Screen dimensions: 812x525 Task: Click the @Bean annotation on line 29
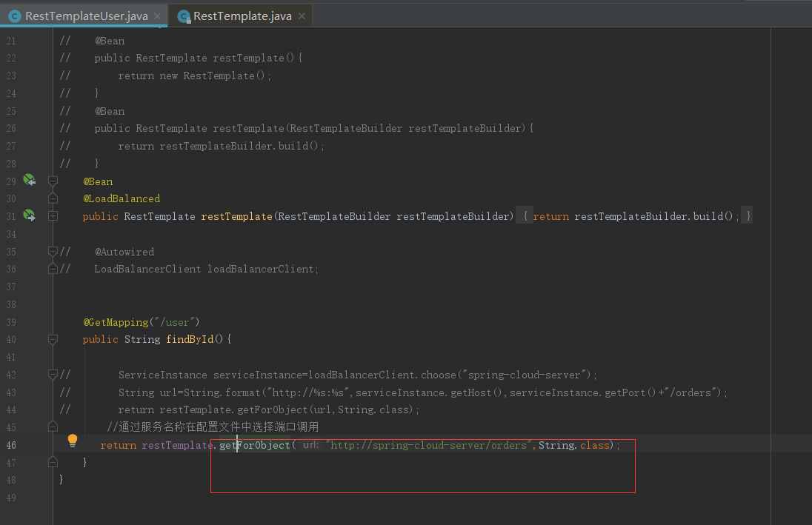pos(98,181)
